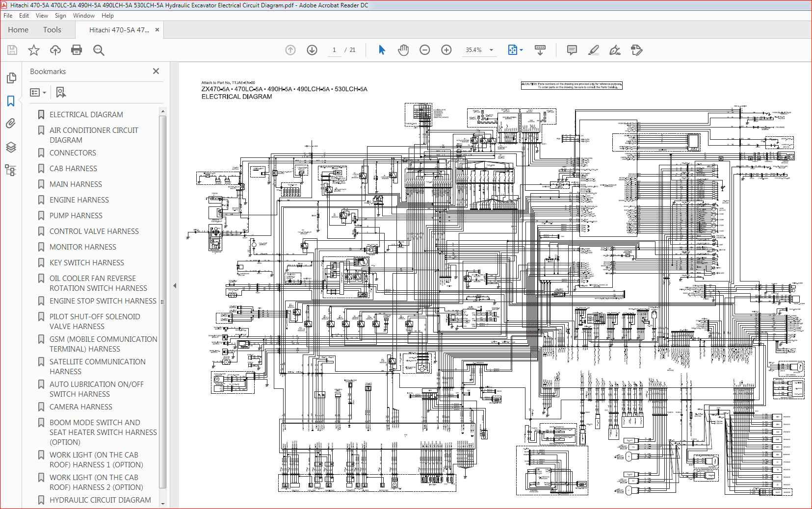Go to next page arrow
This screenshot has height=509, width=812.
click(x=312, y=50)
